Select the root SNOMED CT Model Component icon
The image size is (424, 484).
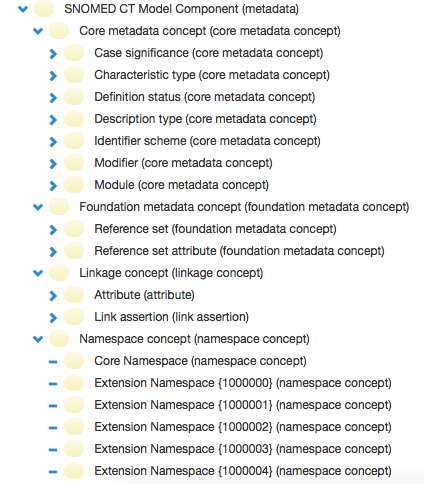tap(44, 9)
